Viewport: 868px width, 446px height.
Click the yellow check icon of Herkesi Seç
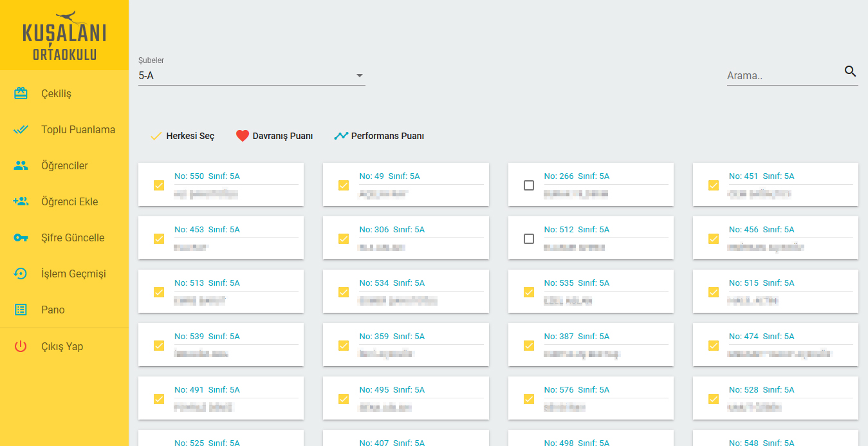point(155,136)
